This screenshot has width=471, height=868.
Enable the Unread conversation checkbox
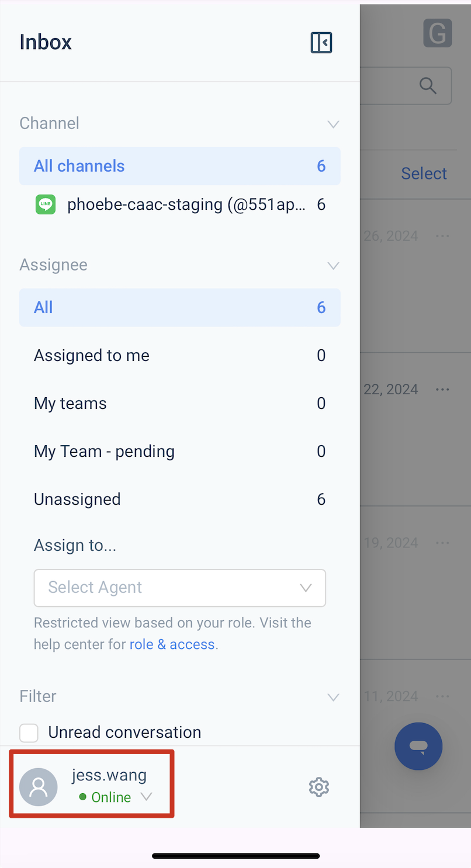click(x=29, y=732)
